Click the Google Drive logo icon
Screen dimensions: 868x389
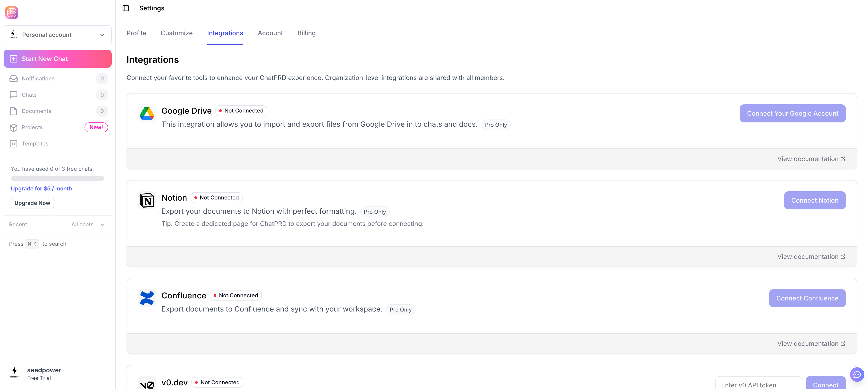pyautogui.click(x=147, y=113)
